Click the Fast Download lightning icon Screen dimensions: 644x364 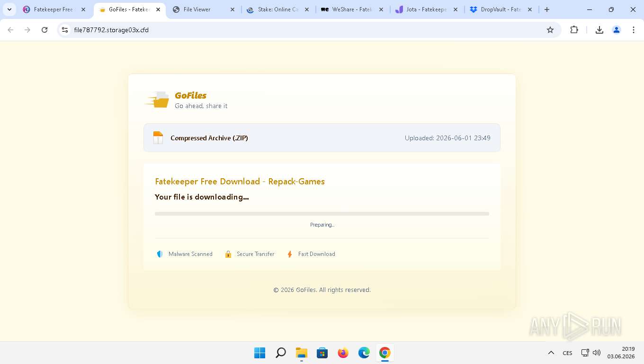point(290,254)
